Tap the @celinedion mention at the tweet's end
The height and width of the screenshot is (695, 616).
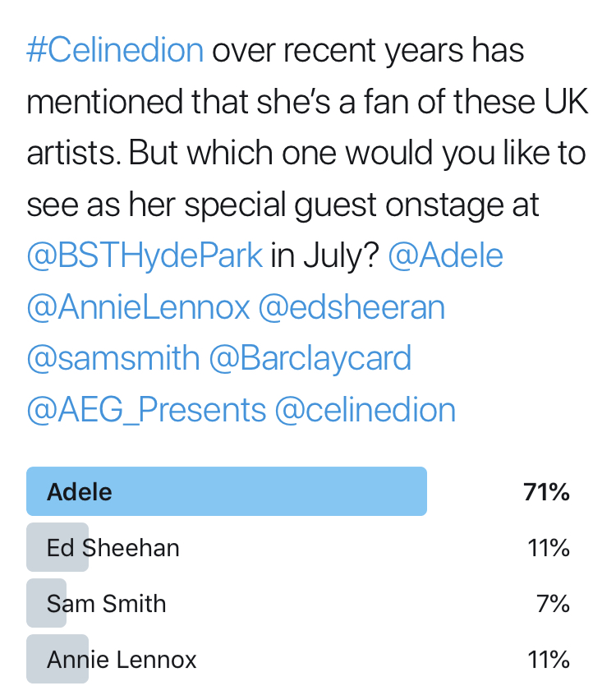[x=365, y=409]
